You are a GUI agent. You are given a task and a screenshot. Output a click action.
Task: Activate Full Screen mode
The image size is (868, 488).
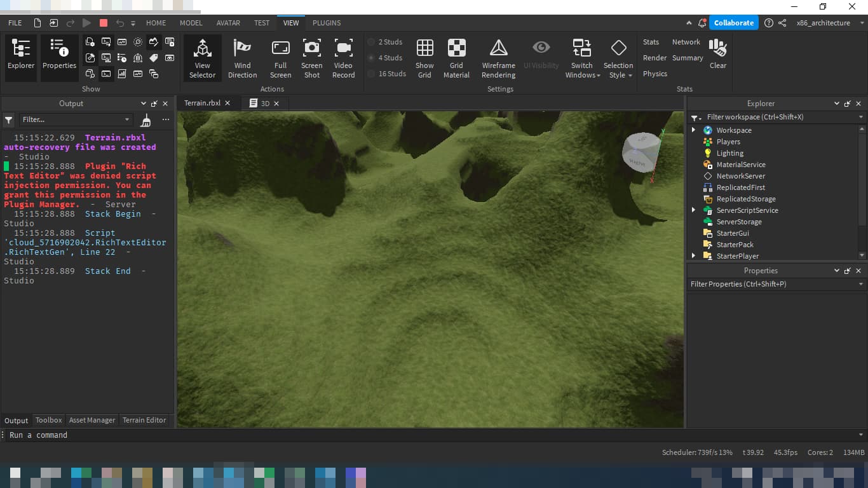(x=280, y=57)
